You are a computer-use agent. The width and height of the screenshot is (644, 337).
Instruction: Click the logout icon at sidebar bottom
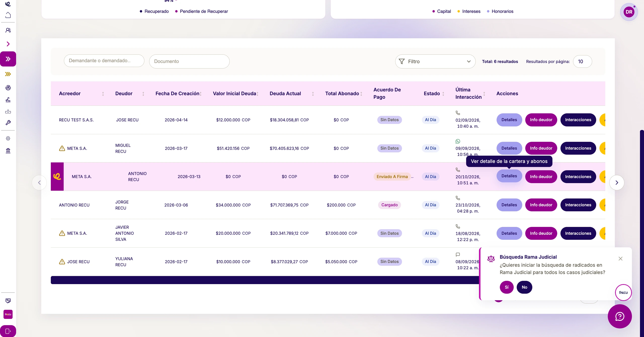click(8, 331)
